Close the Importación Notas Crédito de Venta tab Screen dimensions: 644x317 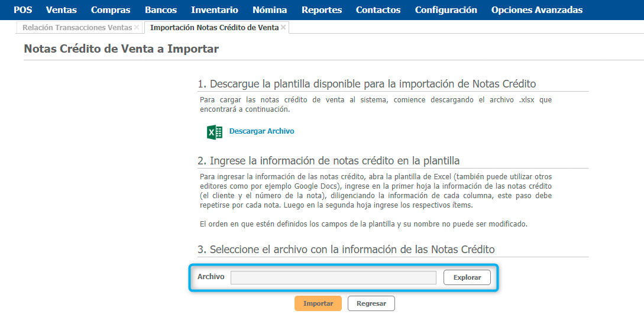click(x=283, y=28)
